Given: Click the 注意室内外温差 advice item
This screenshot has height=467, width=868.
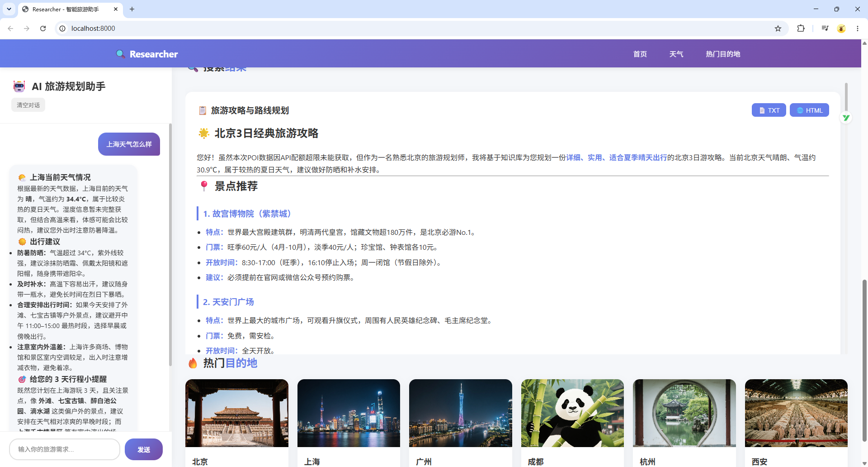Looking at the screenshot, I should (72, 357).
